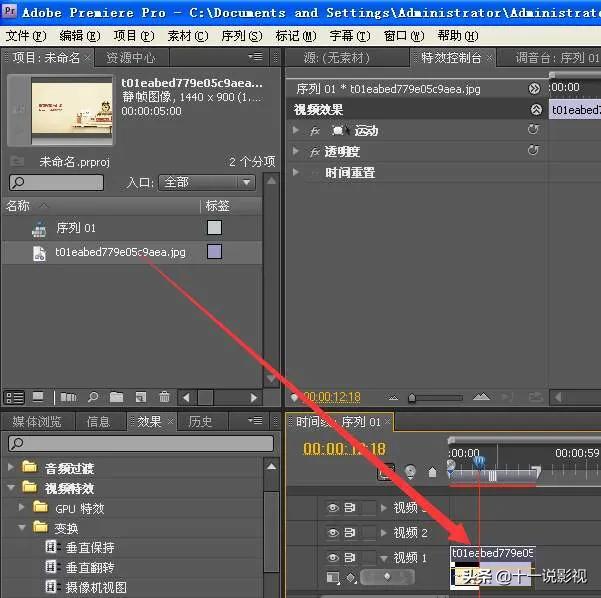Open 编辑 menu
The width and height of the screenshot is (601, 598).
click(80, 36)
